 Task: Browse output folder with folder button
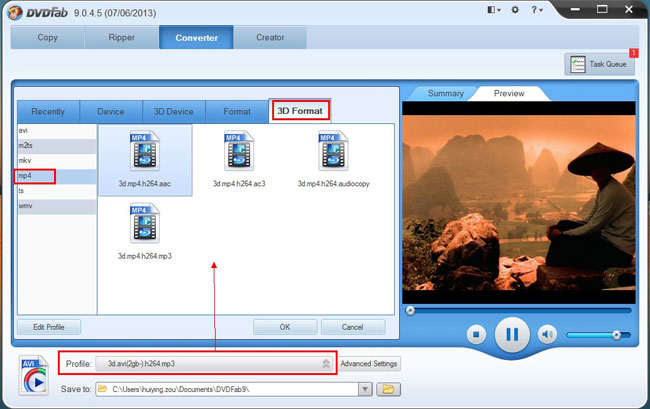[x=388, y=389]
